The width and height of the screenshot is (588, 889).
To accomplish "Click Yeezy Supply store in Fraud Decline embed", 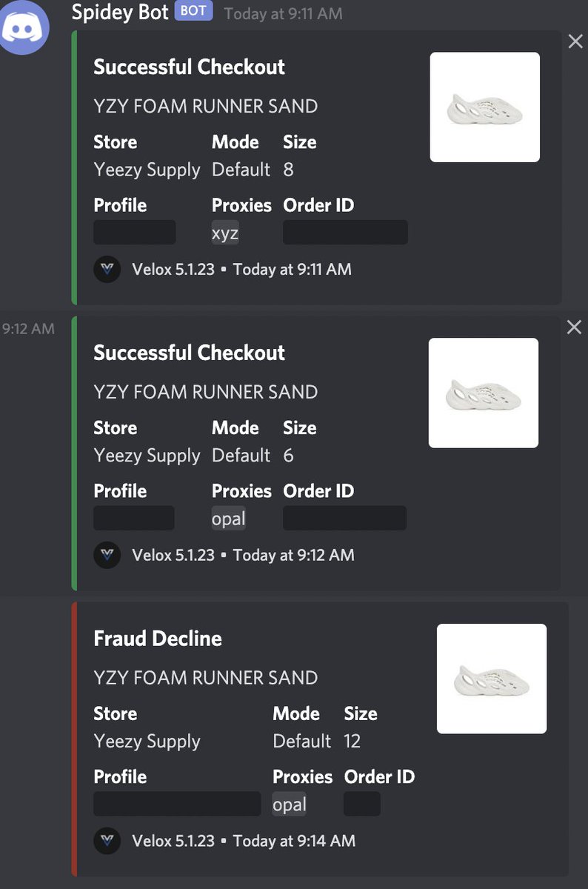I will point(147,742).
